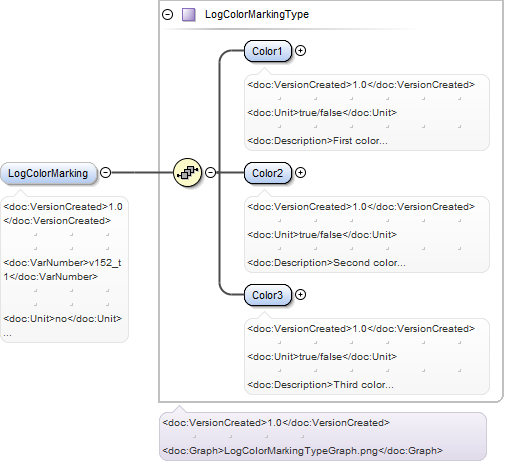Select the Color1 element node
The width and height of the screenshot is (505, 464).
coord(268,51)
